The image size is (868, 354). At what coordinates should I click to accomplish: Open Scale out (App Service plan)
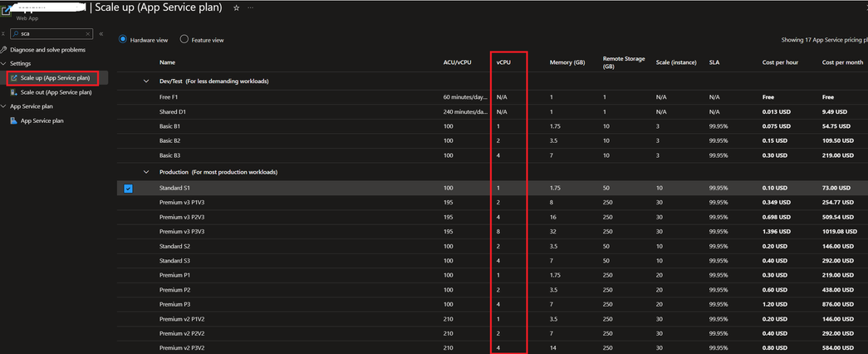(x=56, y=92)
